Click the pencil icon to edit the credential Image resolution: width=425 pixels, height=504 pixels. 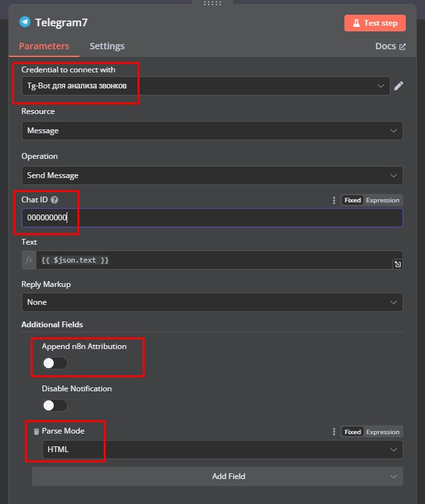tap(398, 86)
